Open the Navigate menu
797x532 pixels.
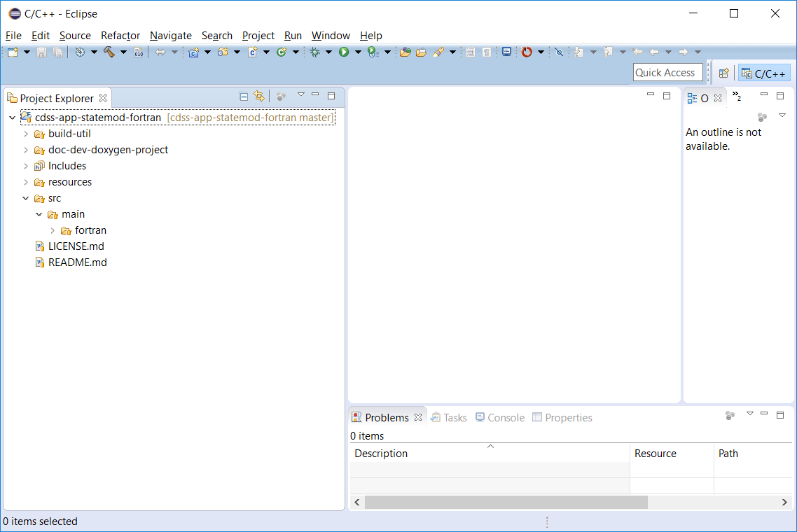tap(171, 36)
